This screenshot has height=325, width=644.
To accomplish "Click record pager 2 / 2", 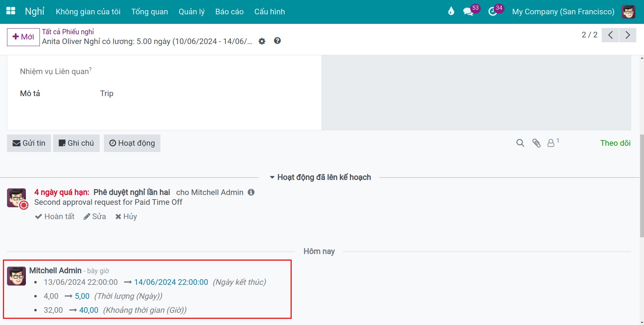I will pos(589,35).
